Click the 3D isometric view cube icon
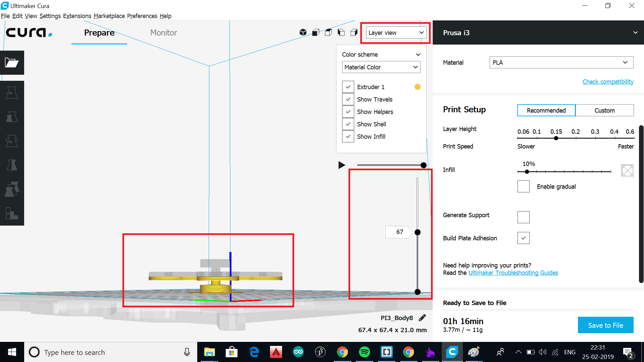Viewport: 644px width, 362px height. 303,33
